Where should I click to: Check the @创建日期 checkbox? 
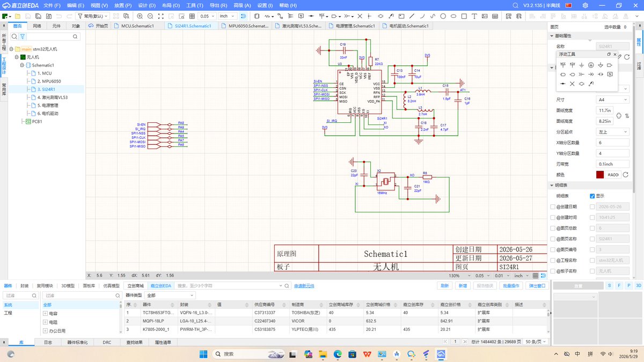click(x=553, y=206)
